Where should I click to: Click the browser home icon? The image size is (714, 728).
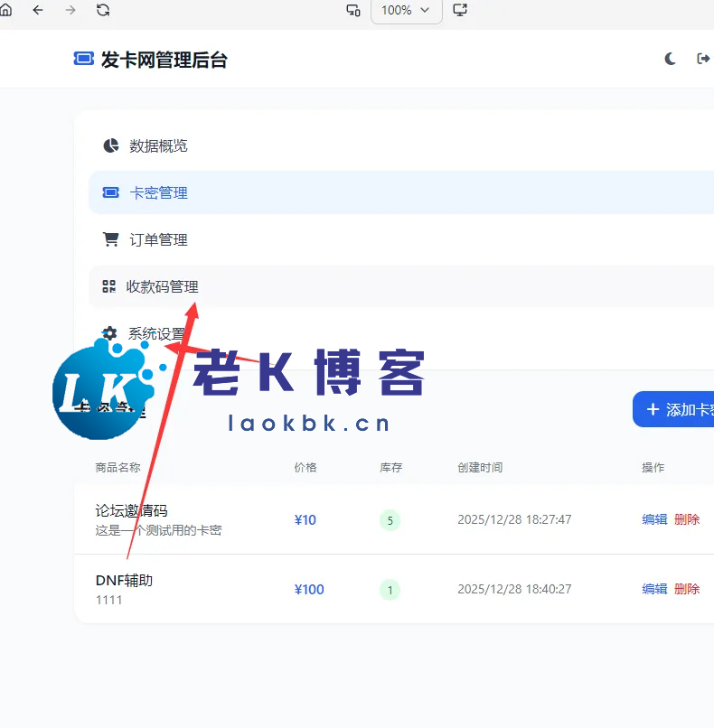click(x=5, y=10)
